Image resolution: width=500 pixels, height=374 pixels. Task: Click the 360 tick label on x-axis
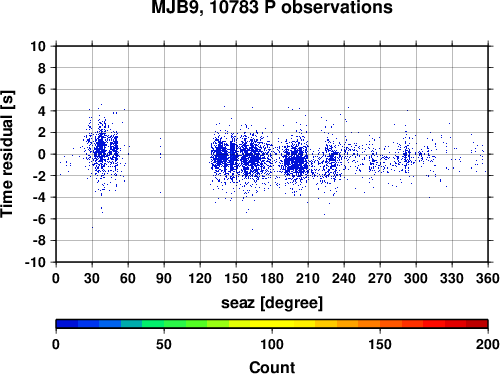pyautogui.click(x=488, y=278)
